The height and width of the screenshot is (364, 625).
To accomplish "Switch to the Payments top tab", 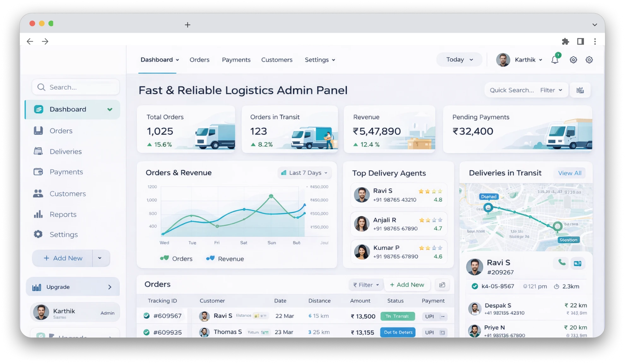I will click(x=236, y=60).
